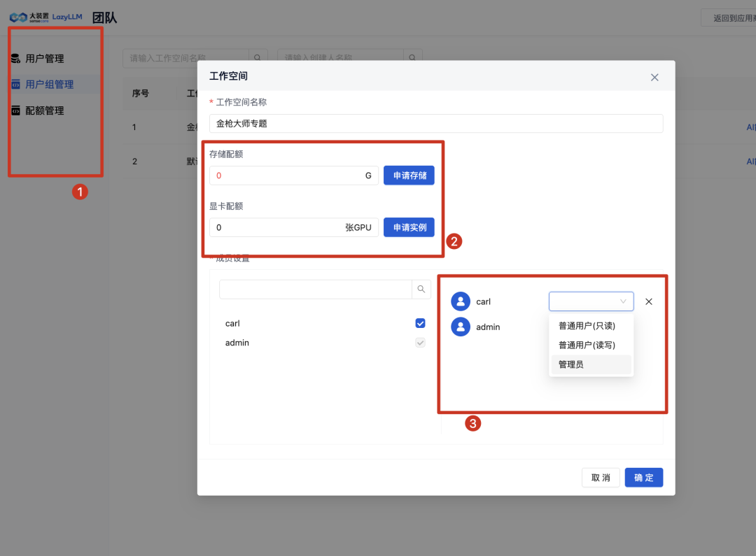Click the member search magnifier icon
This screenshot has width=756, height=556.
point(421,289)
